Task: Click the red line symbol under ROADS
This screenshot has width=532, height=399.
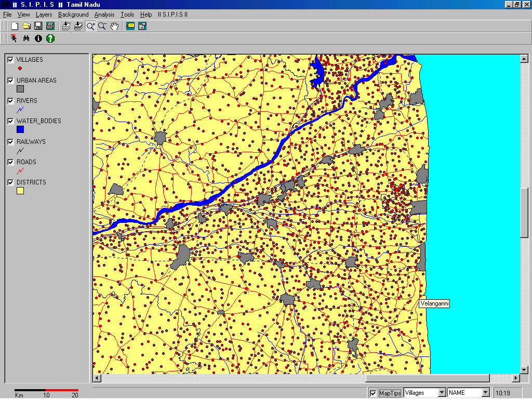Action: click(x=20, y=170)
